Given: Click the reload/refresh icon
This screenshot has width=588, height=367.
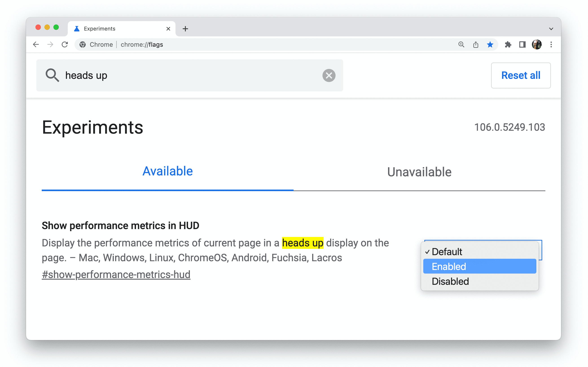Looking at the screenshot, I should (65, 44).
